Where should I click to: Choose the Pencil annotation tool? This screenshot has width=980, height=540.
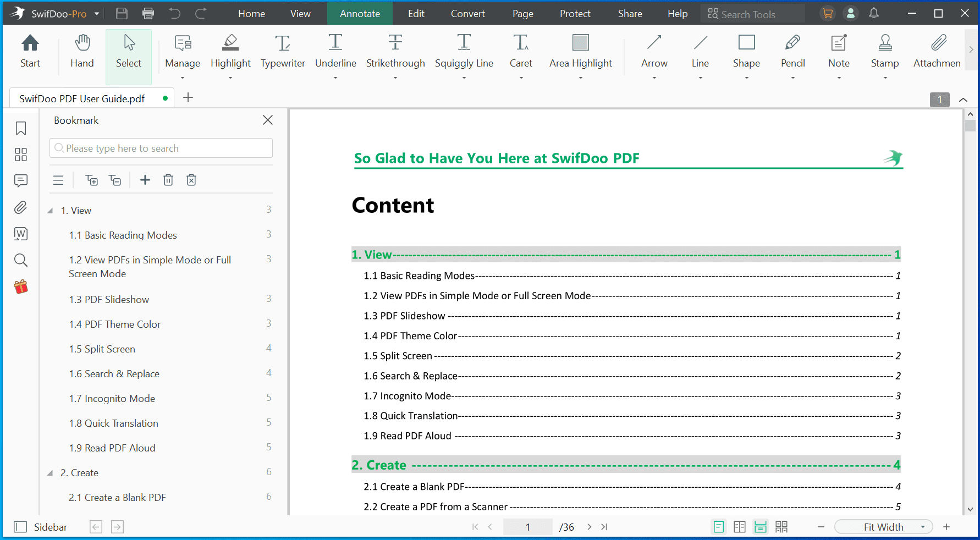[792, 51]
